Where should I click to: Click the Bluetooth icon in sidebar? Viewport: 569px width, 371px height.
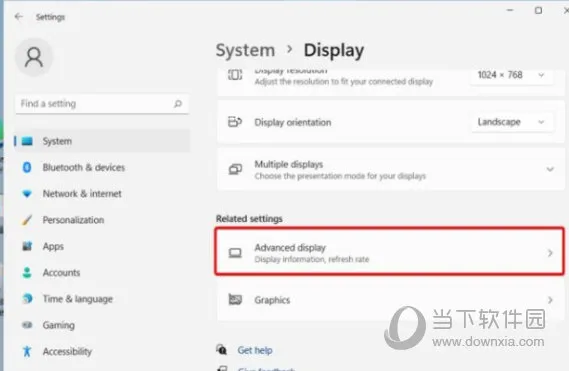tap(27, 167)
